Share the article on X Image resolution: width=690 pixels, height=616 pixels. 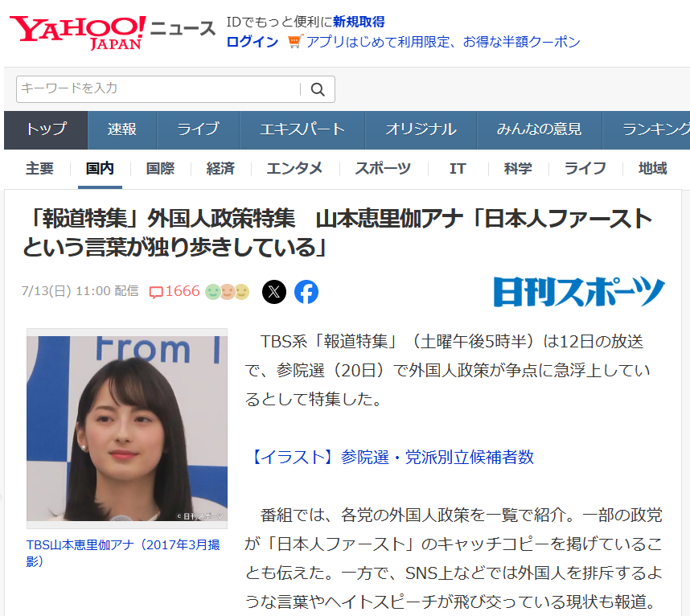coord(274,292)
